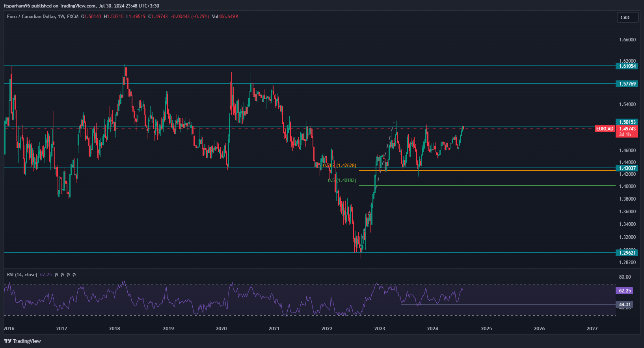Image resolution: width=644 pixels, height=348 pixels.
Task: Click the 2018 label on time axis
Action: point(115,329)
